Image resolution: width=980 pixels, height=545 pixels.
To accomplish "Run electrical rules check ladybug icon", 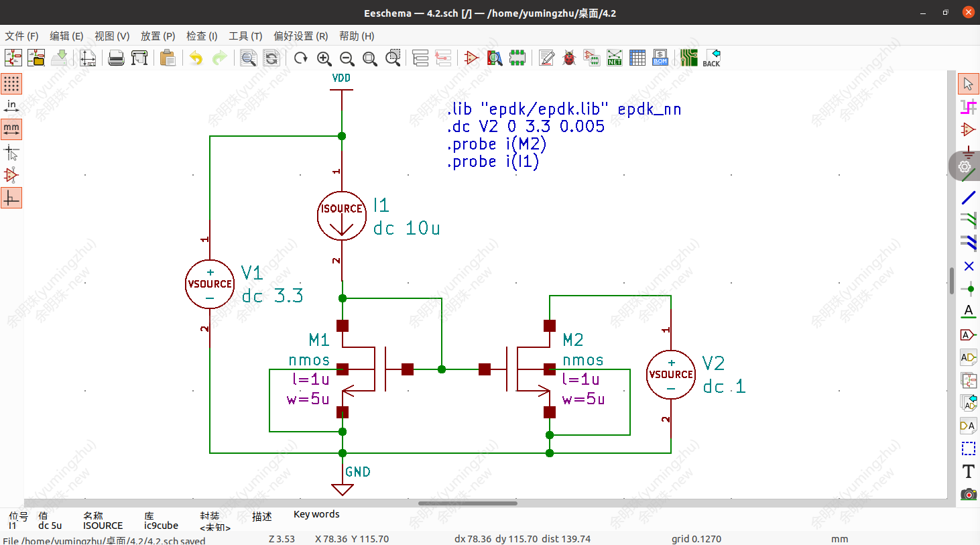I will coord(569,58).
